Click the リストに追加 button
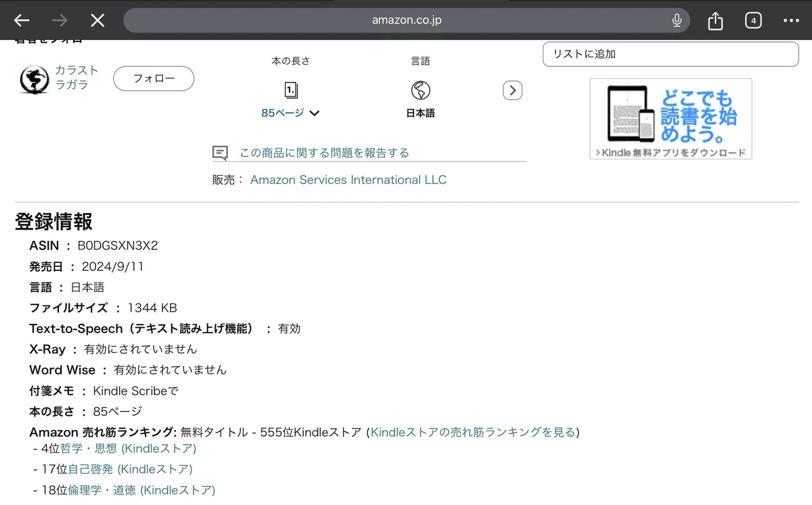812x505 pixels. pyautogui.click(x=671, y=54)
